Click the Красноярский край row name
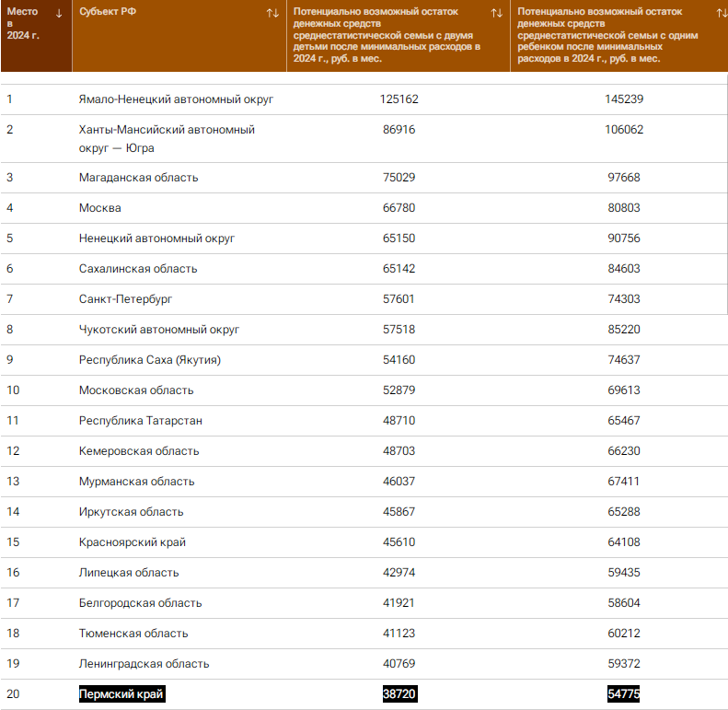Image resolution: width=728 pixels, height=710 pixels. coord(133,542)
